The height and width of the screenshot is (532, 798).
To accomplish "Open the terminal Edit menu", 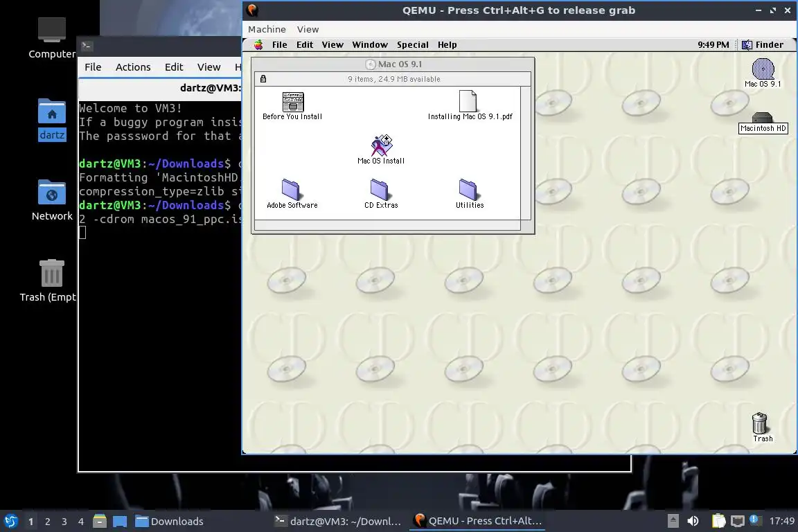I will 174,67.
